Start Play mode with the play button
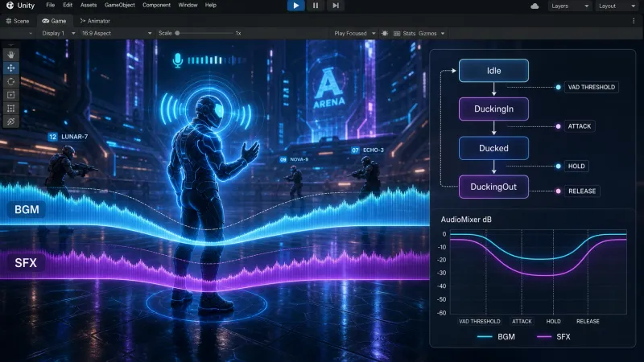Screen dimensions: 644x362 click(x=295, y=6)
